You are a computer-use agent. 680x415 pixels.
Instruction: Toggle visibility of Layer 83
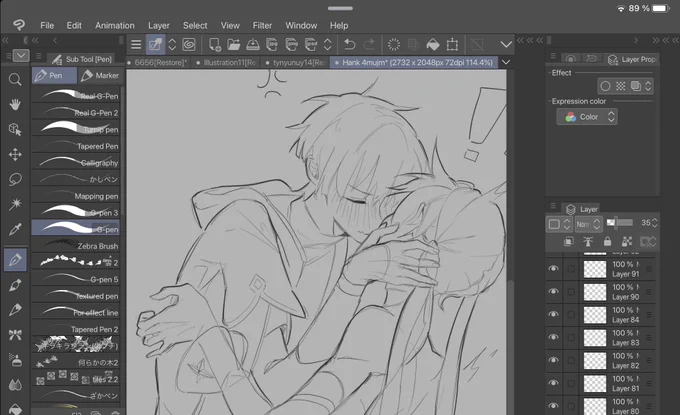tap(553, 337)
